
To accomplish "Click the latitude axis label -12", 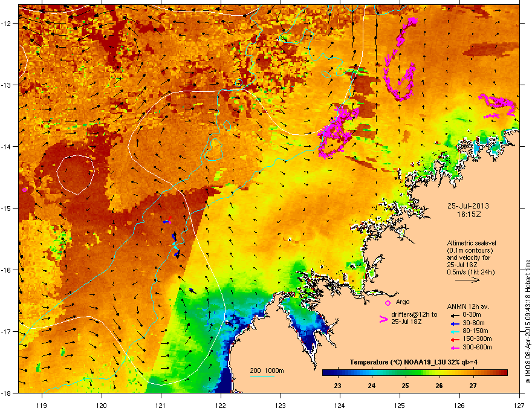I will pyautogui.click(x=6, y=23).
